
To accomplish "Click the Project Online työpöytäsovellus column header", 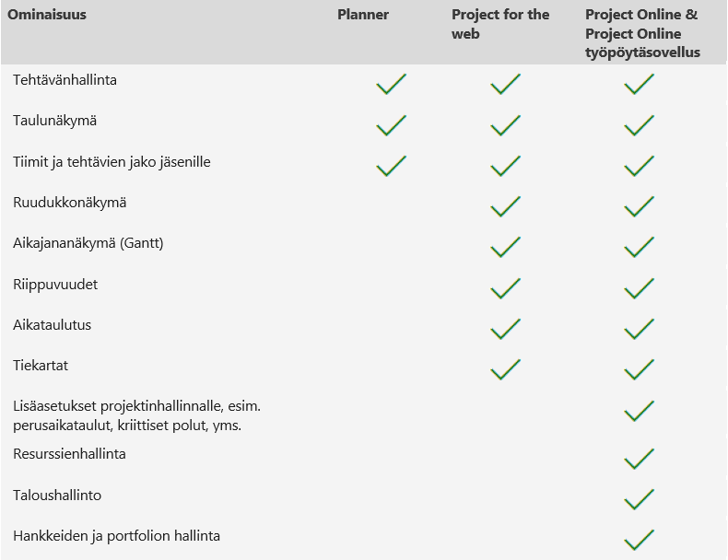I will click(642, 33).
